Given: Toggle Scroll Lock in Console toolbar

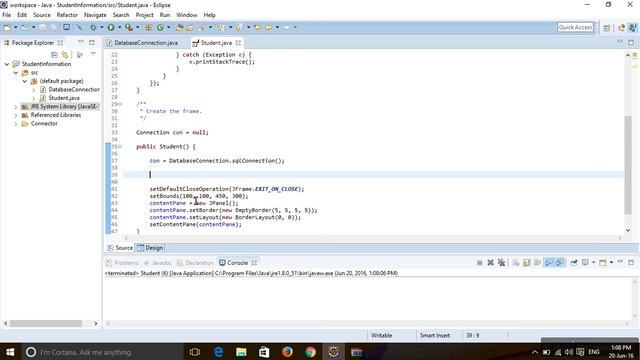Looking at the screenshot, I should 527,262.
